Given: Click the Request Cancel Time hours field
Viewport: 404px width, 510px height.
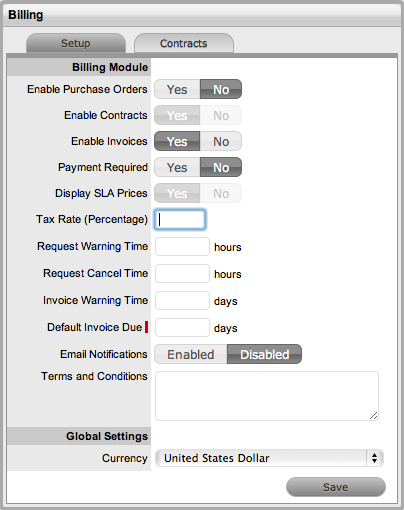Looking at the screenshot, I should [182, 274].
